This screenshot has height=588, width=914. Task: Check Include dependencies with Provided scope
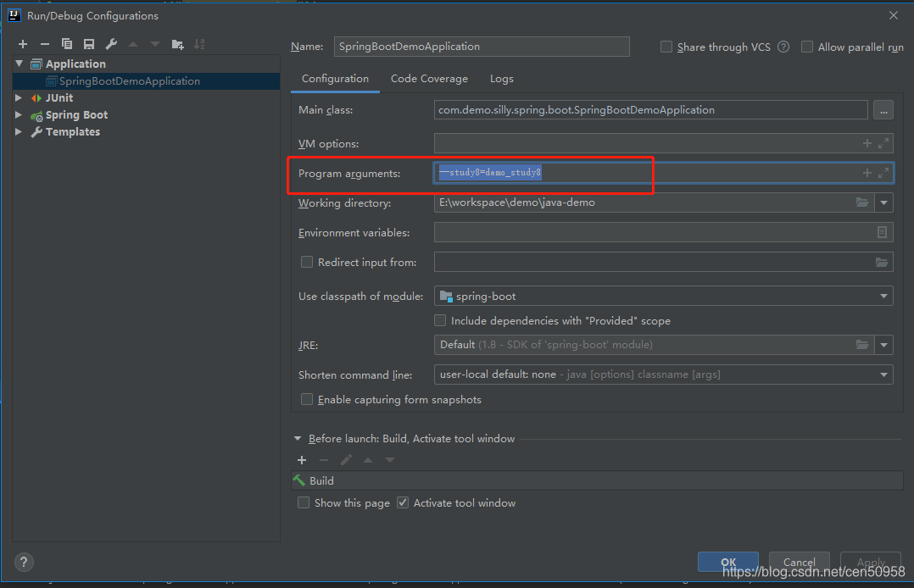[x=440, y=320]
